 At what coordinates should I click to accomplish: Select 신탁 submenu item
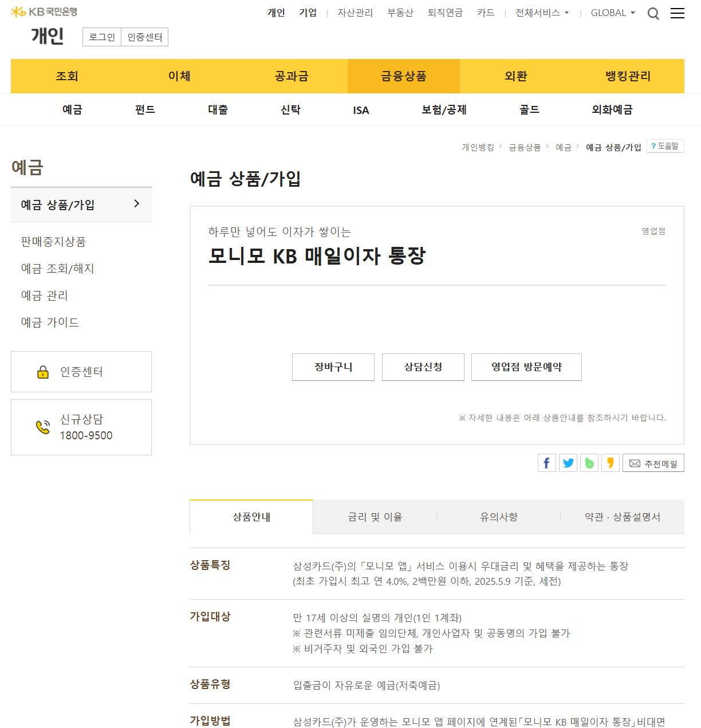pyautogui.click(x=290, y=109)
